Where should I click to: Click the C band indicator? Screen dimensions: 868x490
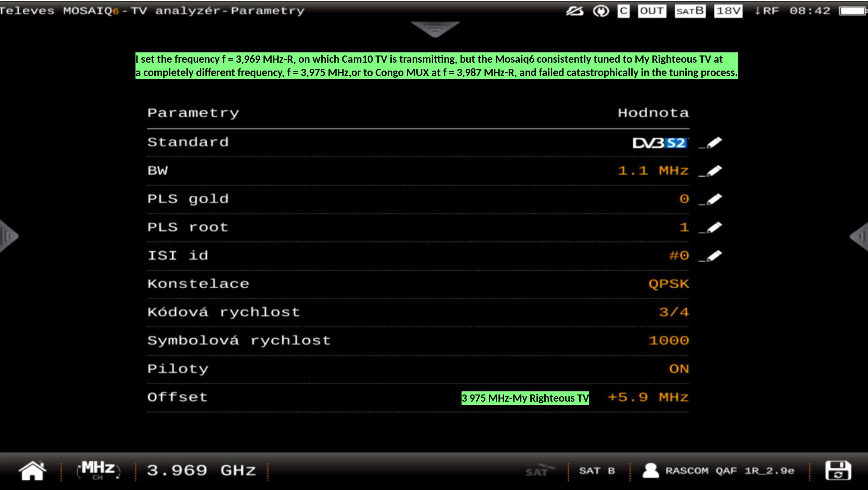point(623,11)
